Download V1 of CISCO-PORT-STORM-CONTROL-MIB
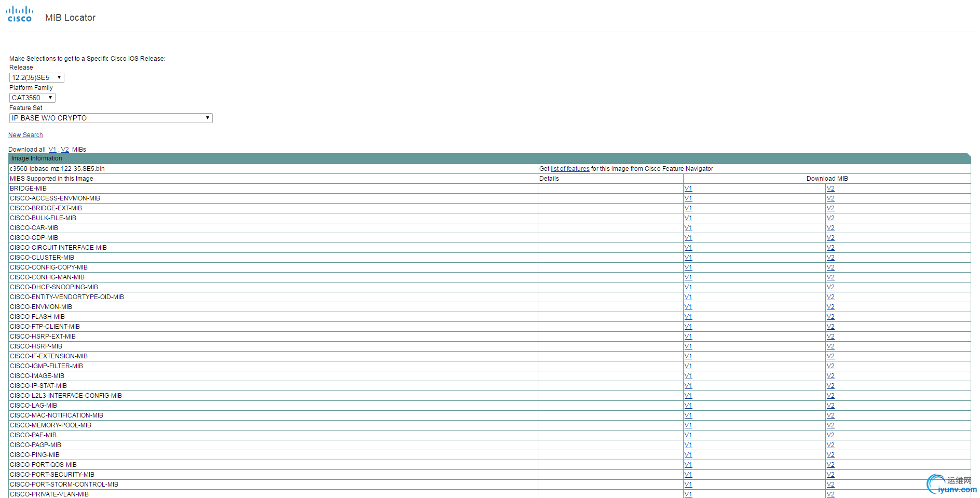This screenshot has width=980, height=498. [x=688, y=484]
